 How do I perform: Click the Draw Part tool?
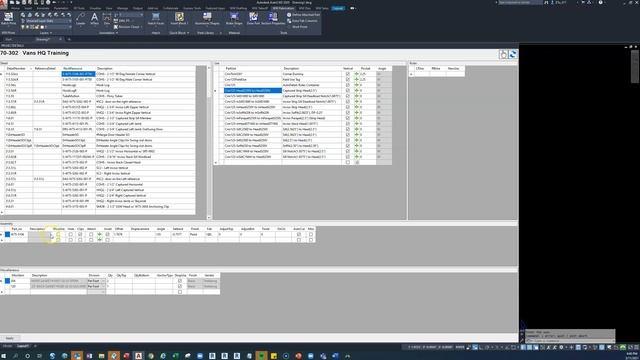[x=253, y=19]
